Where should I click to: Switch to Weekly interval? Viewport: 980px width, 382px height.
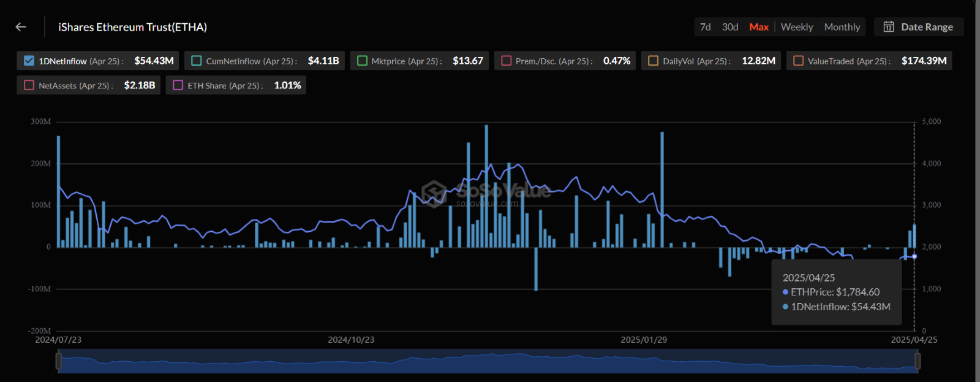[797, 27]
